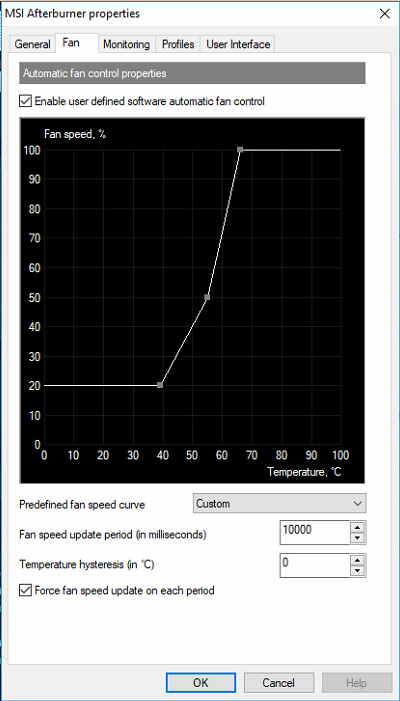Select the Profiles tab

[178, 44]
